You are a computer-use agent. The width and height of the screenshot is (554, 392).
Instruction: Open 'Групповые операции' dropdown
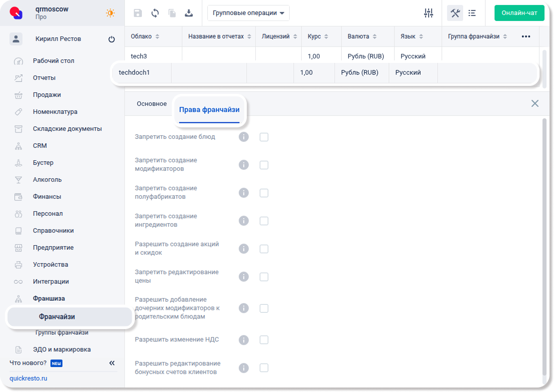248,13
